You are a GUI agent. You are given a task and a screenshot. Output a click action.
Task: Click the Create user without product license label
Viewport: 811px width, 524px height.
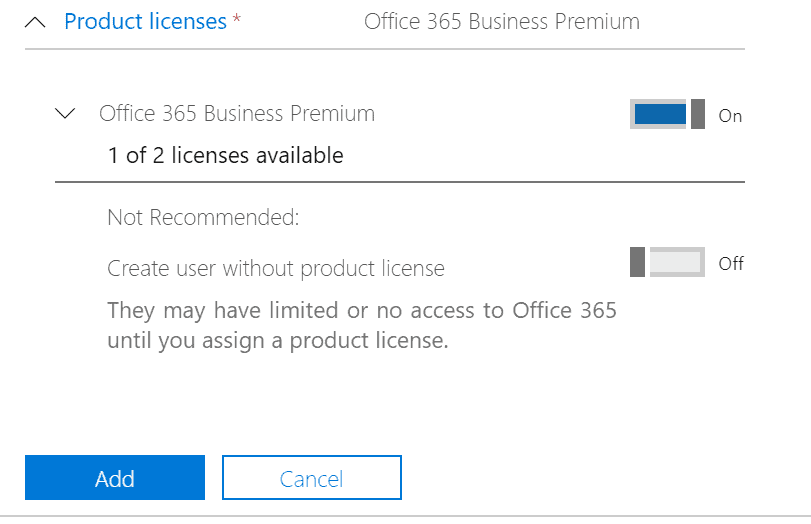point(276,268)
